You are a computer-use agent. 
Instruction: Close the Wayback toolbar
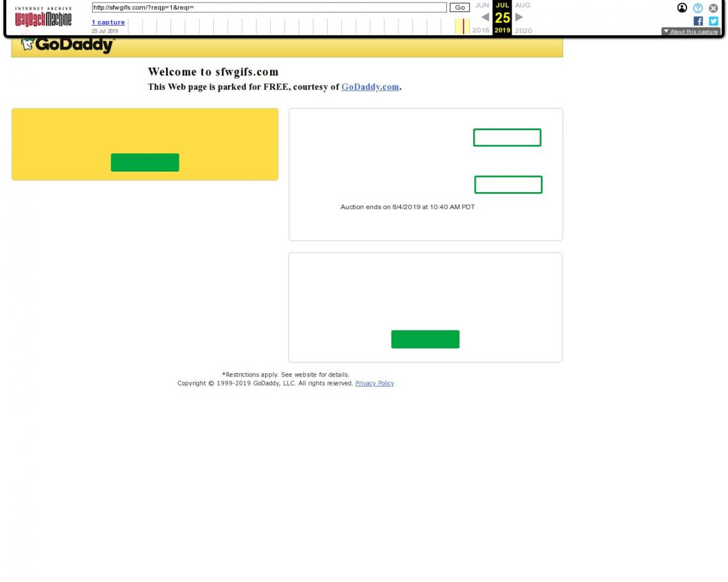click(713, 8)
